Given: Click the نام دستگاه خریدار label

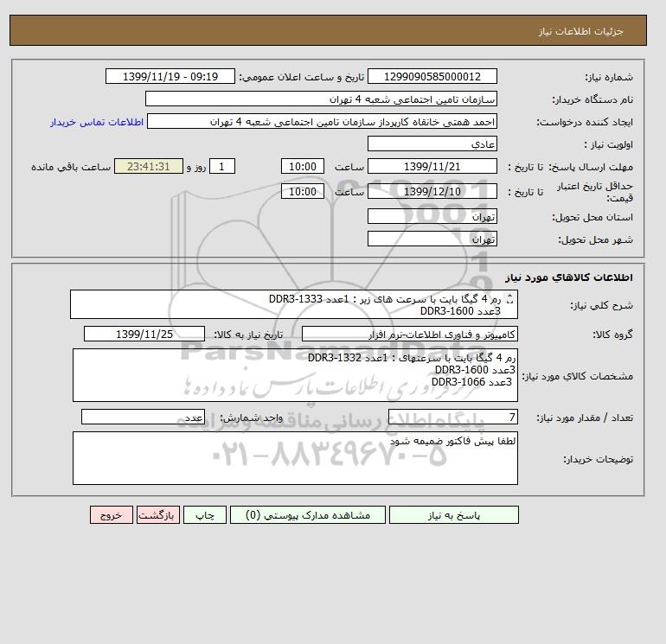Looking at the screenshot, I should (592, 99).
